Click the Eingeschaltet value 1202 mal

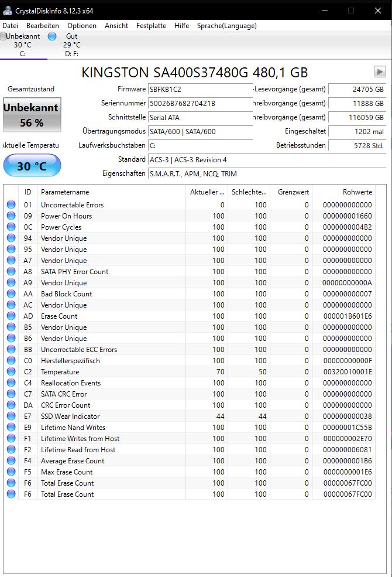pyautogui.click(x=357, y=132)
